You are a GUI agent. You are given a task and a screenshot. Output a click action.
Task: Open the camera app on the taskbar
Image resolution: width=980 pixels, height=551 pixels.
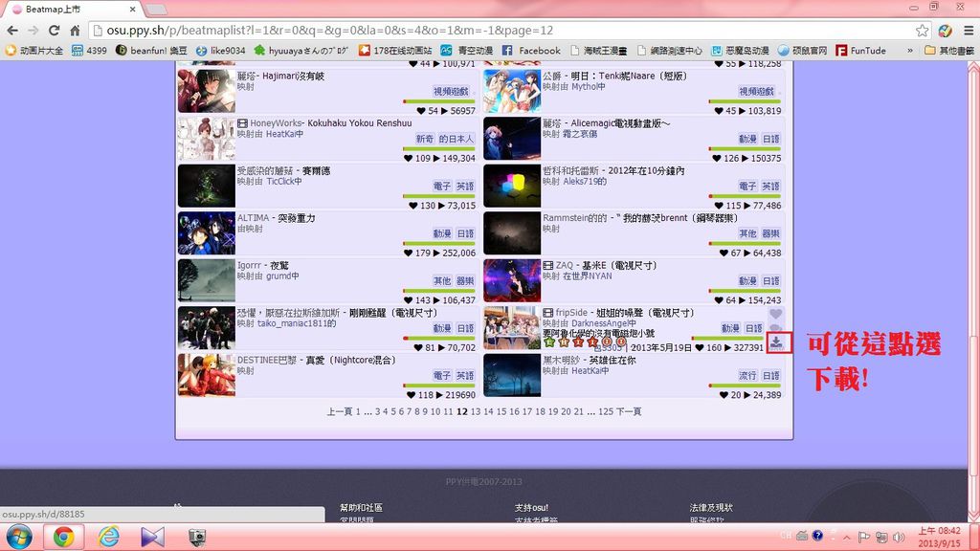(197, 537)
